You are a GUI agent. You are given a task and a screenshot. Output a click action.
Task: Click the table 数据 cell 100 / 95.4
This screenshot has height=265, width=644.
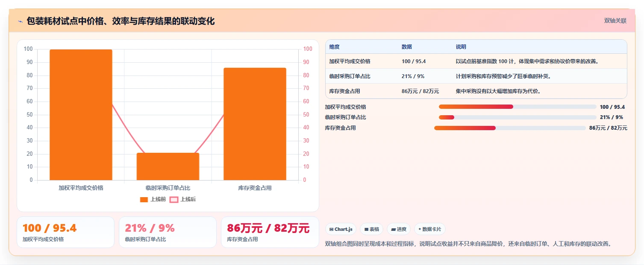pyautogui.click(x=414, y=61)
